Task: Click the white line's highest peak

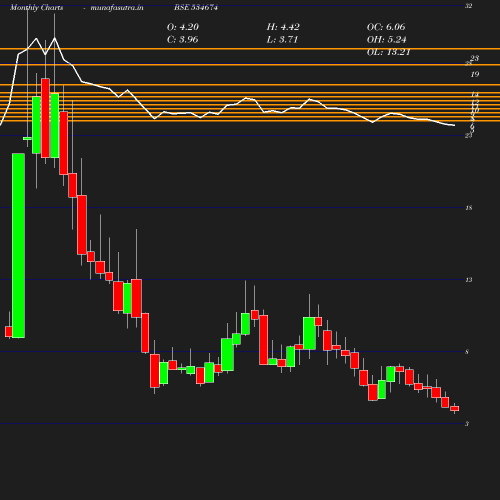Action: pos(54,38)
